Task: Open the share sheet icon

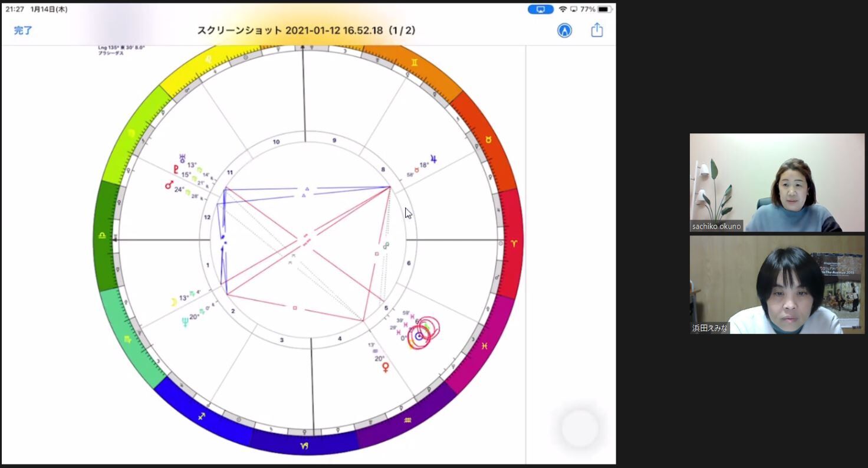Action: point(597,30)
